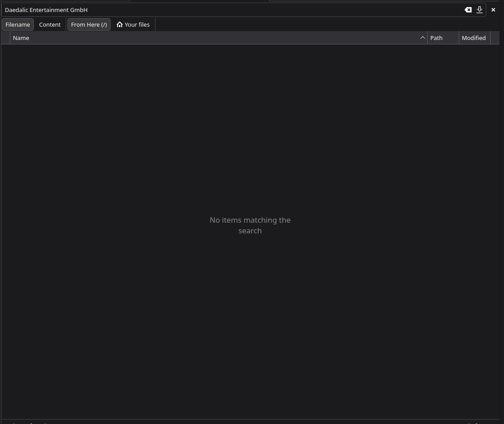Sort results by Modified column

474,38
